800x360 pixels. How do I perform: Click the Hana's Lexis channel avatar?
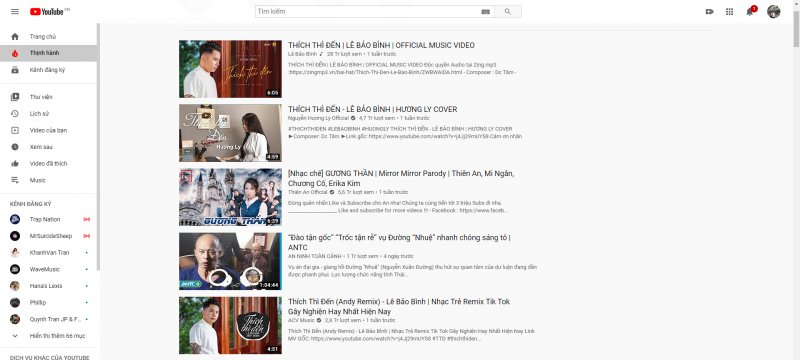(15, 286)
